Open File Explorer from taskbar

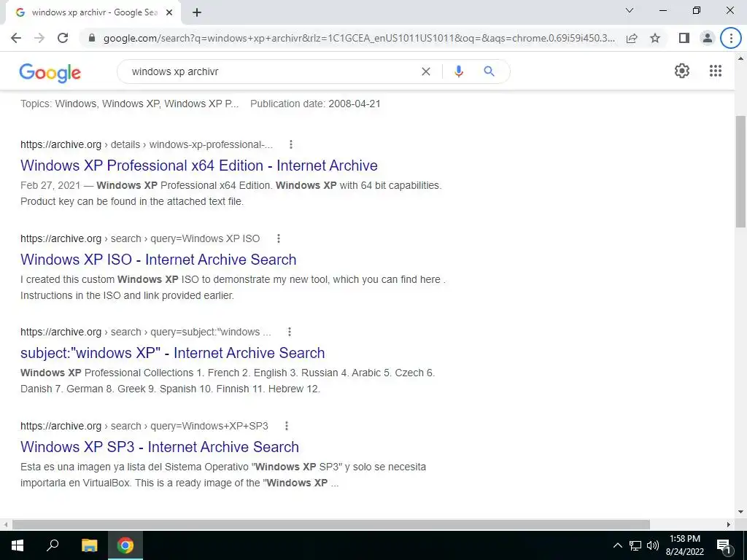click(x=89, y=545)
